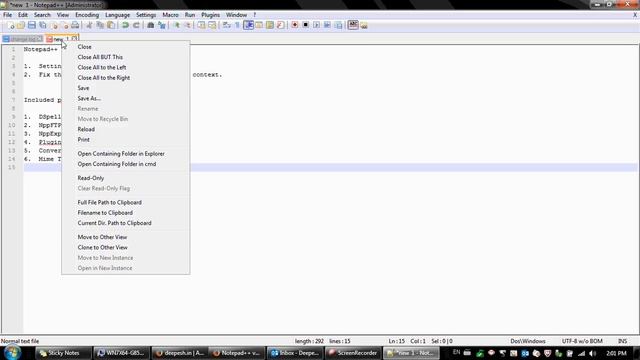This screenshot has width=640, height=360.
Task: Open the Language menu
Action: [118, 15]
